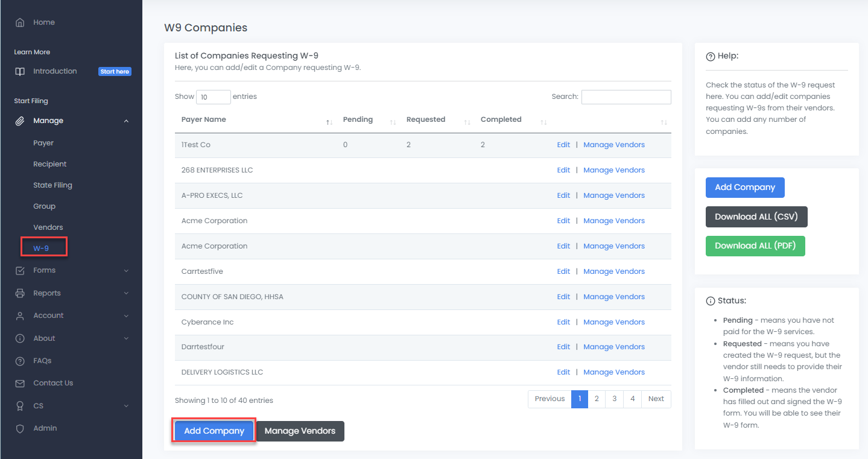The height and width of the screenshot is (459, 868).
Task: Sort table by Completed column arrows
Action: [x=543, y=122]
